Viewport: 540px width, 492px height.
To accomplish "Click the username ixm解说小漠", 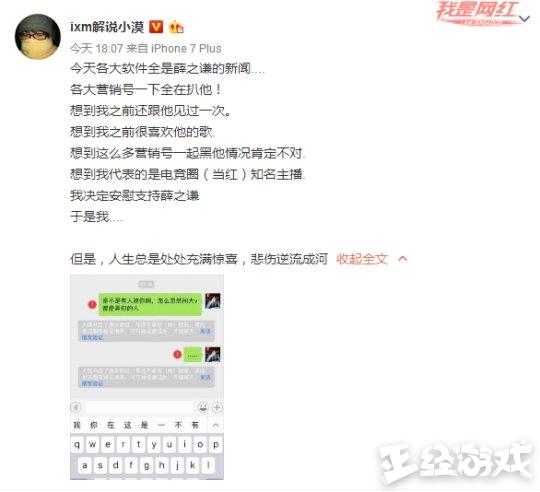I will click(107, 27).
